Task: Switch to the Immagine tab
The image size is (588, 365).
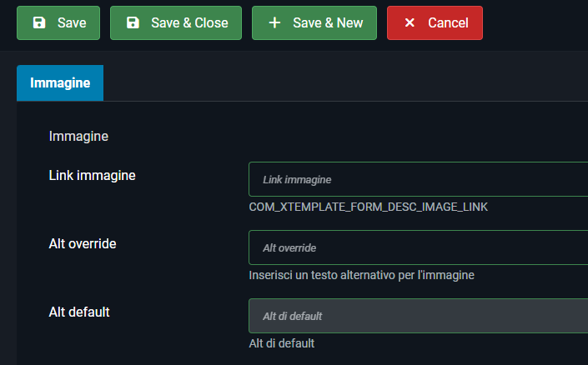Action: (60, 83)
